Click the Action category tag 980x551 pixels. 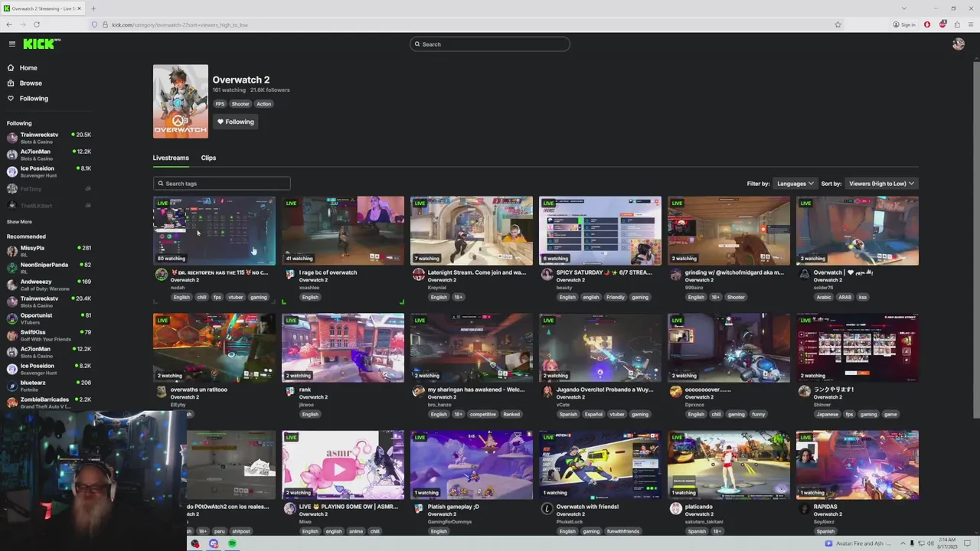tap(264, 104)
